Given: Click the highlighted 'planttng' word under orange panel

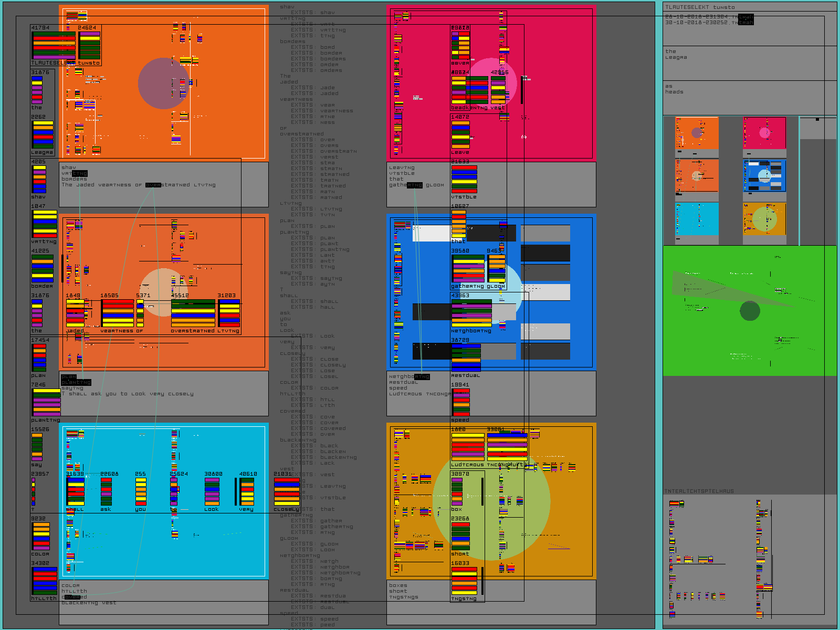Looking at the screenshot, I should tap(76, 382).
